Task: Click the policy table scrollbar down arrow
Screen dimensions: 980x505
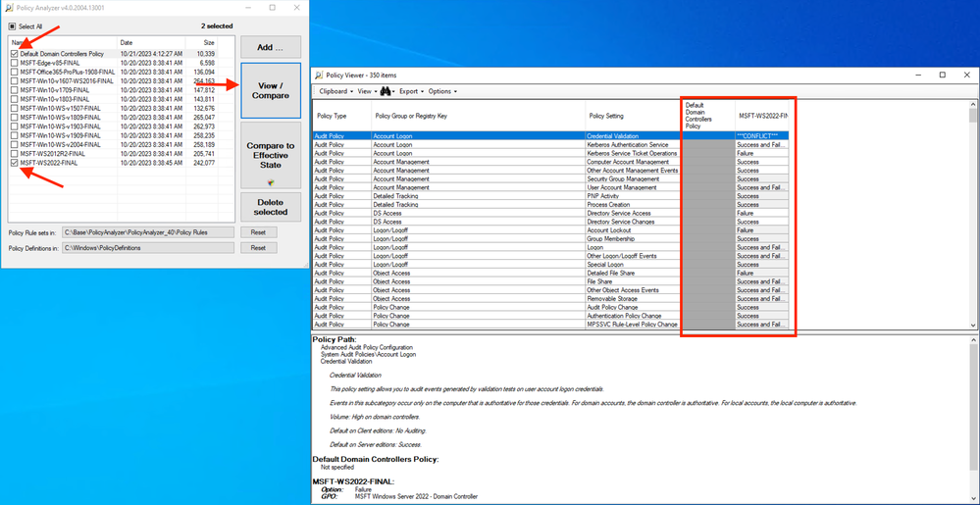Action: click(x=972, y=325)
